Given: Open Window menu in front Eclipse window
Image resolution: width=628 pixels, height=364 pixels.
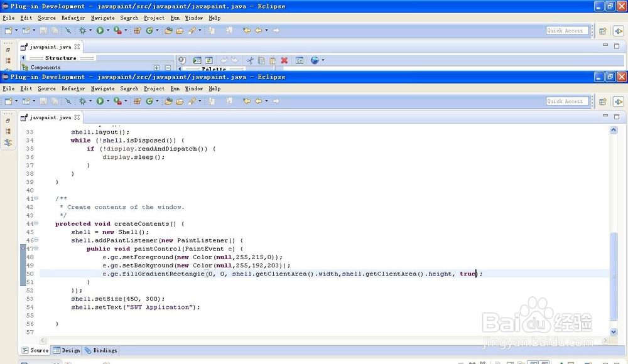Looking at the screenshot, I should [x=194, y=88].
